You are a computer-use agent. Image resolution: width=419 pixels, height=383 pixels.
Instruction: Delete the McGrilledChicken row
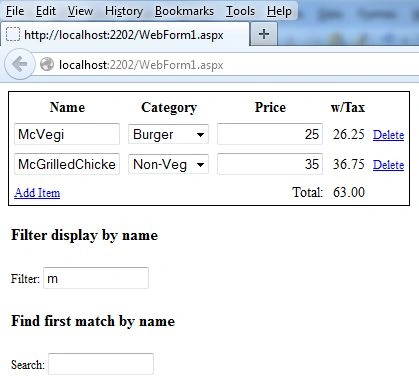388,165
